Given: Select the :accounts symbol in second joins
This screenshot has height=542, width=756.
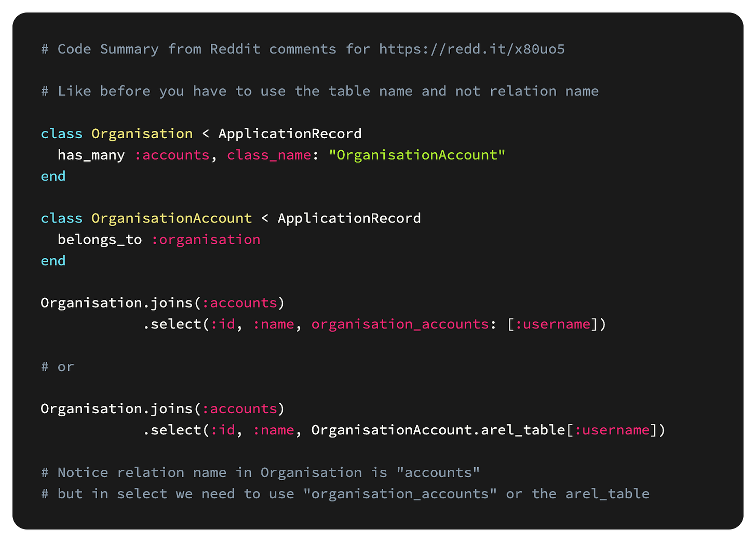Looking at the screenshot, I should [x=241, y=408].
